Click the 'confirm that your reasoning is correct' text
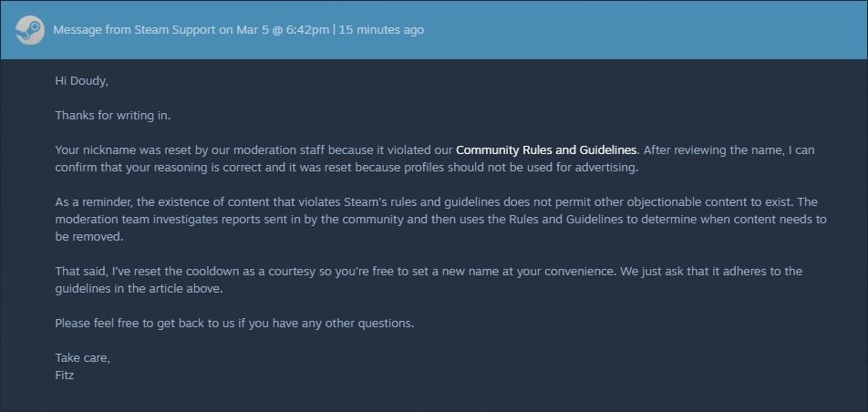868x412 pixels. pyautogui.click(x=164, y=167)
